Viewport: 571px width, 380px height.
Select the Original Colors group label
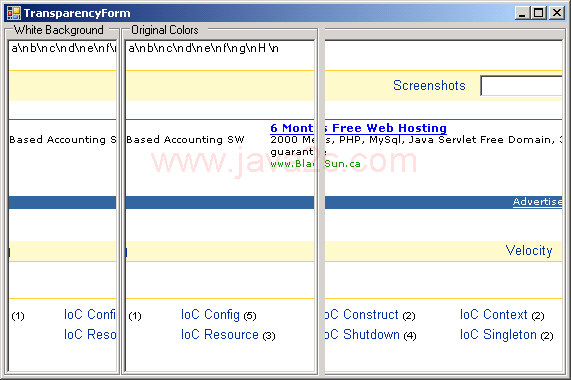[165, 30]
